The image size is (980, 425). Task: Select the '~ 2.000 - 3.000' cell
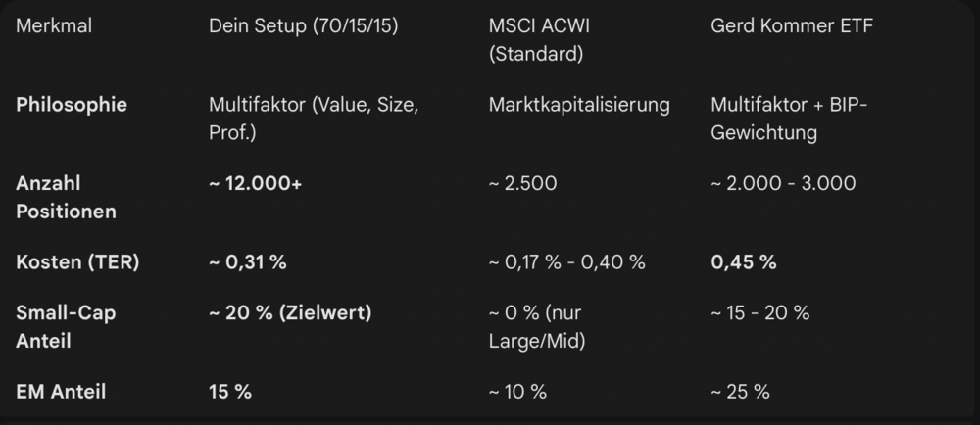783,183
